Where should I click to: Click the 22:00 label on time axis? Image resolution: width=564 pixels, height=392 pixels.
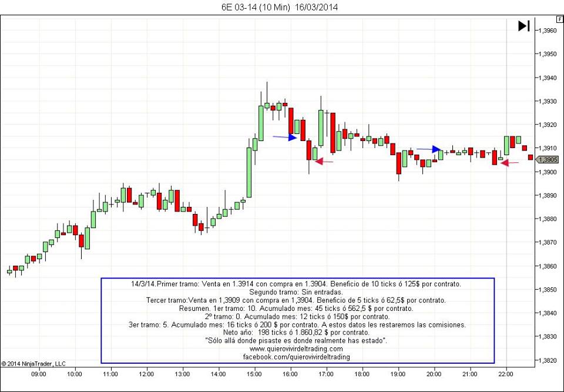506,373
